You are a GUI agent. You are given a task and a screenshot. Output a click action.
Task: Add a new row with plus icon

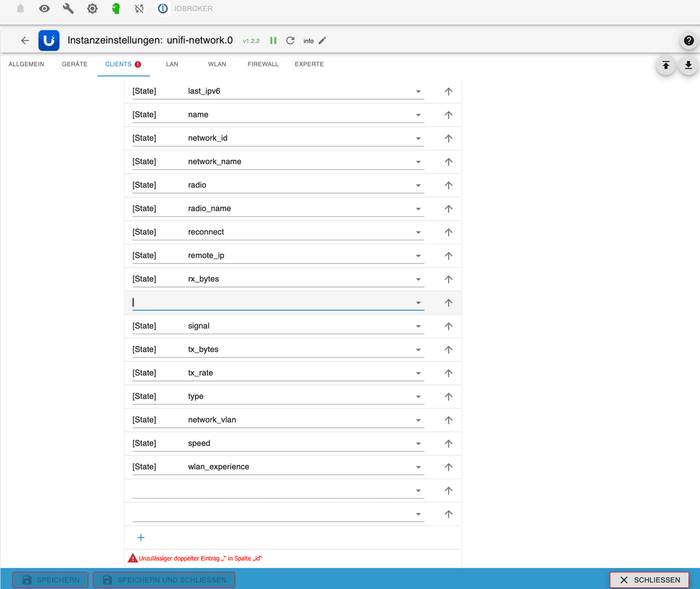tap(141, 538)
